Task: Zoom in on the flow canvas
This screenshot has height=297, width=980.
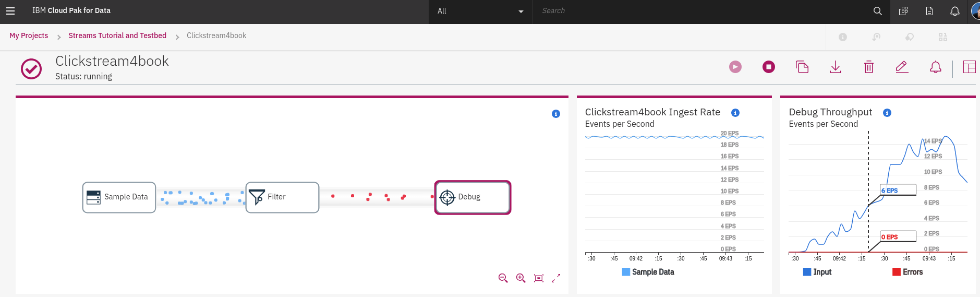Action: pyautogui.click(x=521, y=278)
